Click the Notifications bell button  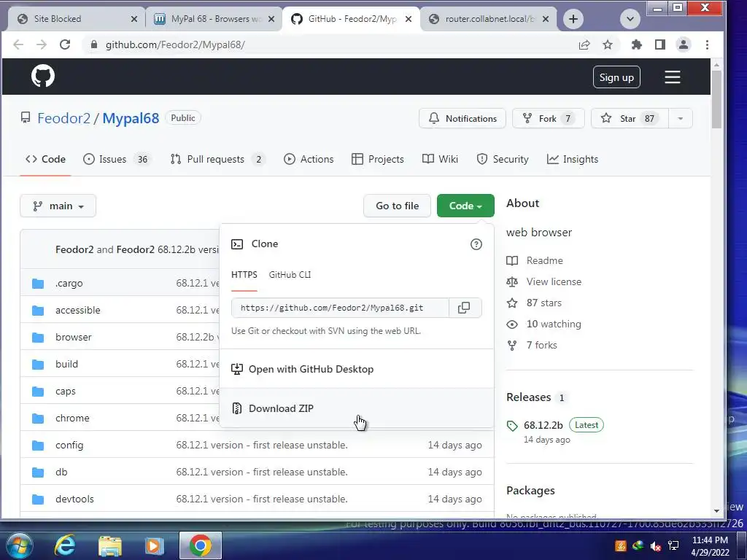click(462, 118)
